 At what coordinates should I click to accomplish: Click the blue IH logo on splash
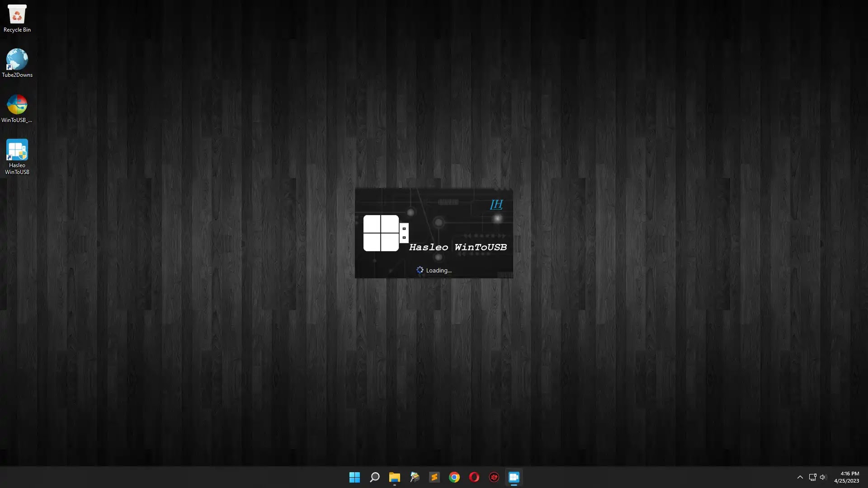point(496,205)
